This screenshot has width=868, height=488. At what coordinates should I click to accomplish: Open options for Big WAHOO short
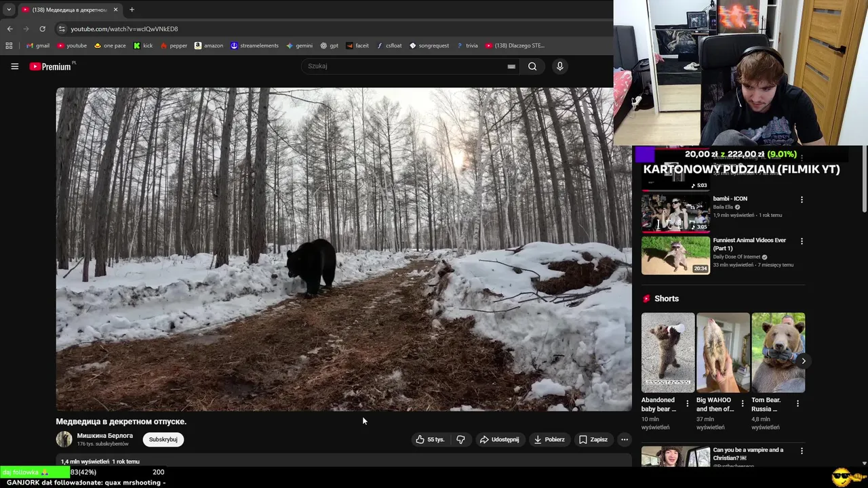[x=742, y=404]
